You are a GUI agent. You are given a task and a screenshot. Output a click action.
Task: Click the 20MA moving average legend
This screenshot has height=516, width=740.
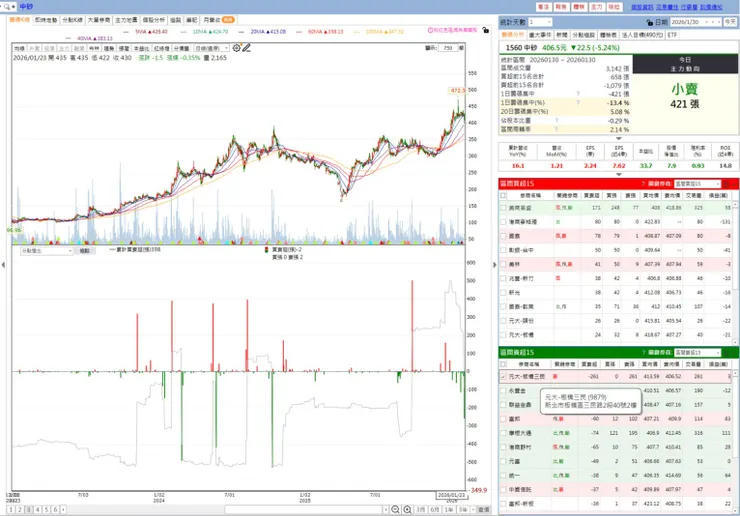tap(268, 32)
